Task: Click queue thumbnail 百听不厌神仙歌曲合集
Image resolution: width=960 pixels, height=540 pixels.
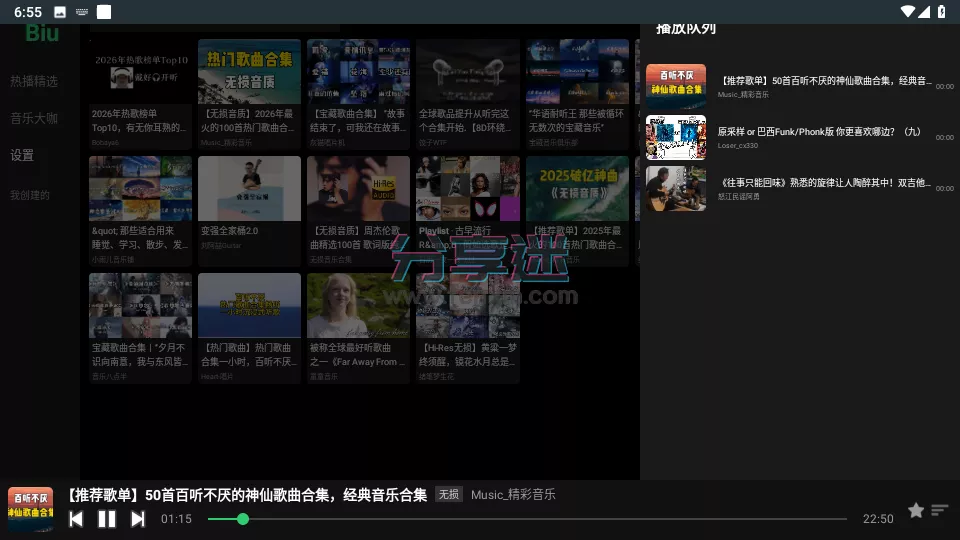Action: click(676, 86)
